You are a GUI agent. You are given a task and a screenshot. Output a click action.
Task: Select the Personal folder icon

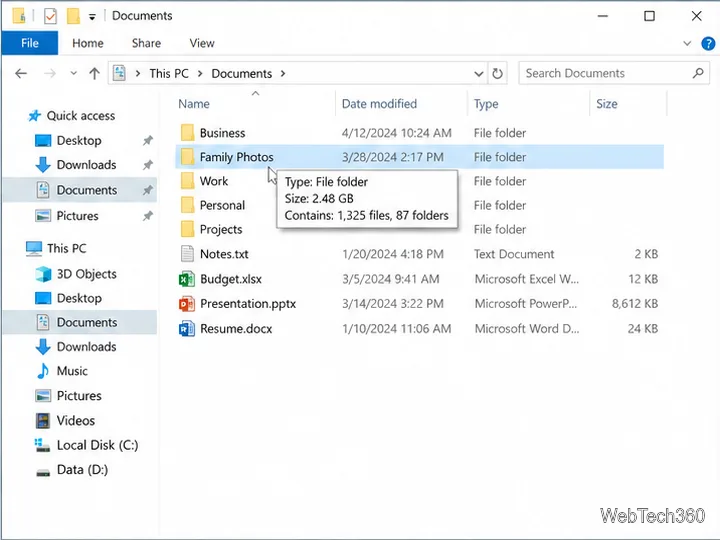pos(187,205)
